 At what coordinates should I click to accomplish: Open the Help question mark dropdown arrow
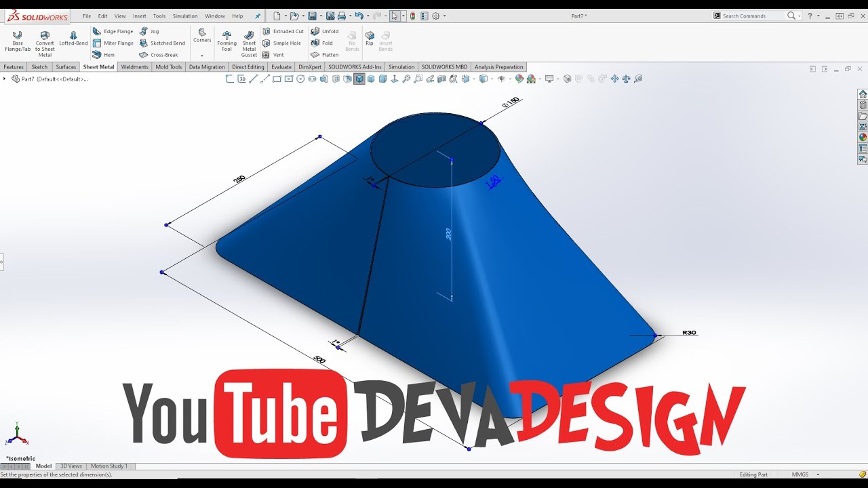[x=818, y=16]
